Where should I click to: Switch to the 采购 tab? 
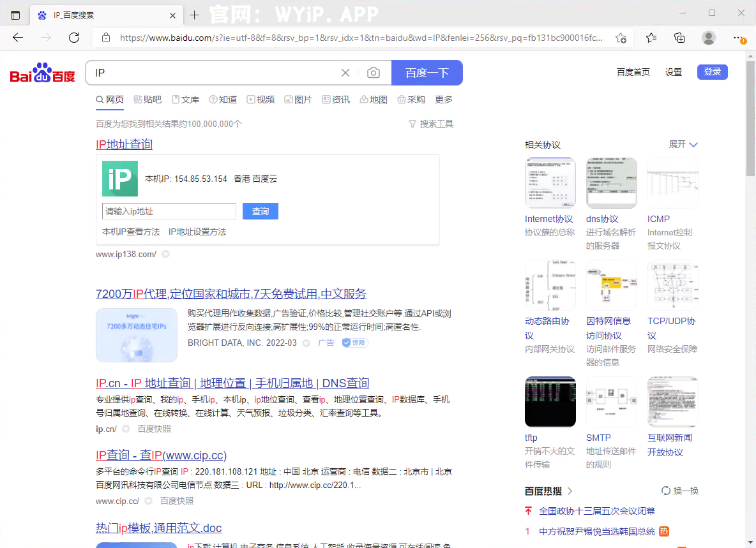411,100
